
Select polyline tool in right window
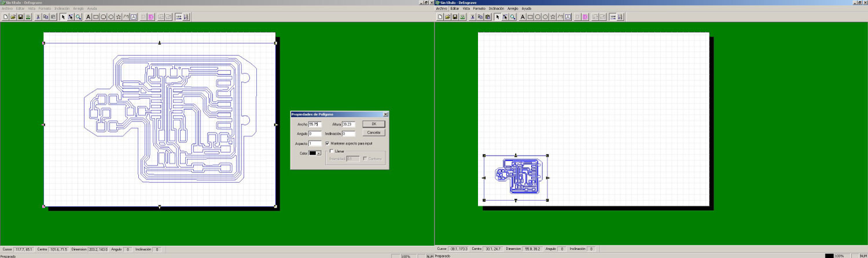(560, 17)
